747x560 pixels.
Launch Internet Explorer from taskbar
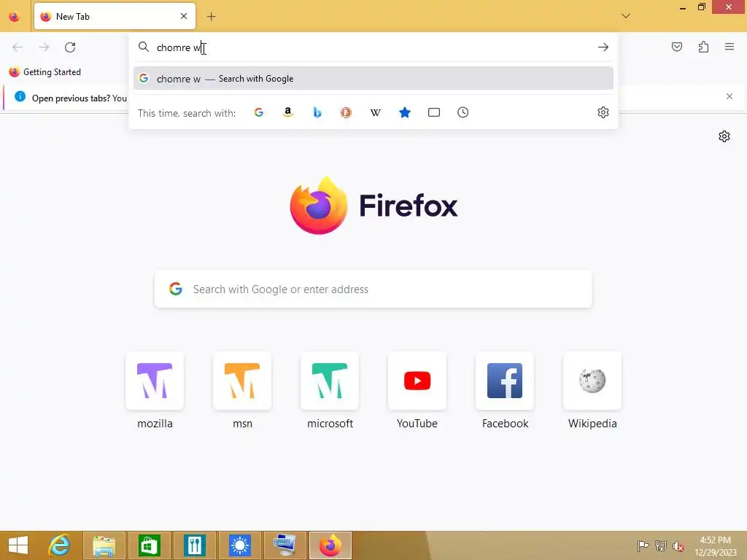60,545
